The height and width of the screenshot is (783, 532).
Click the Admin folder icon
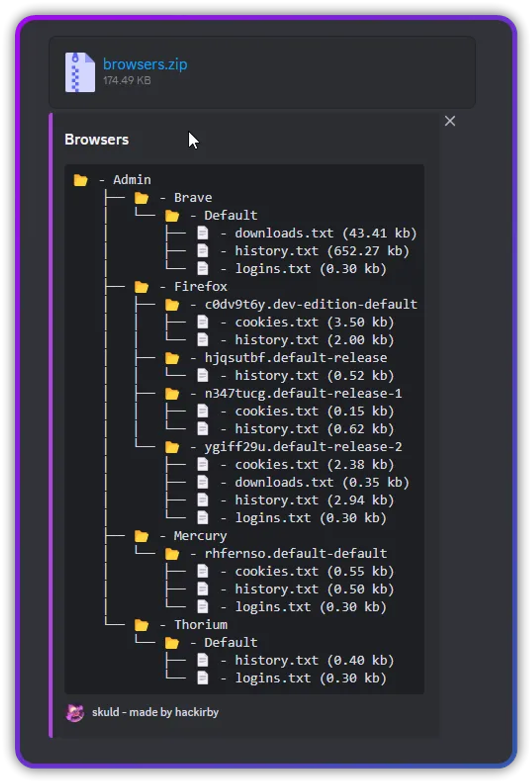pos(80,180)
